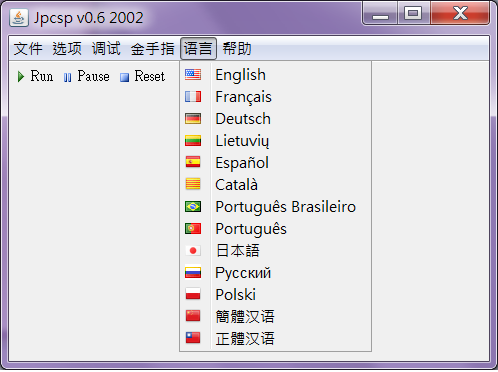Click the green Run play icon
This screenshot has width=498, height=372.
pos(21,77)
